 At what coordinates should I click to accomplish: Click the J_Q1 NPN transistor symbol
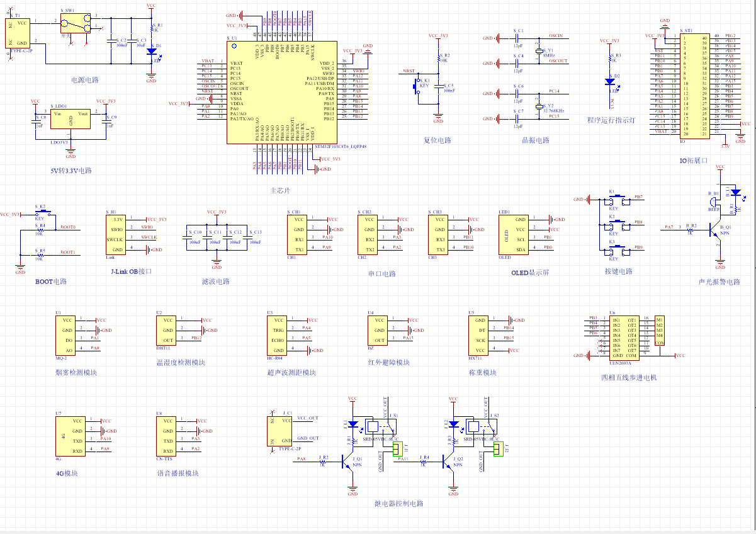coord(348,462)
